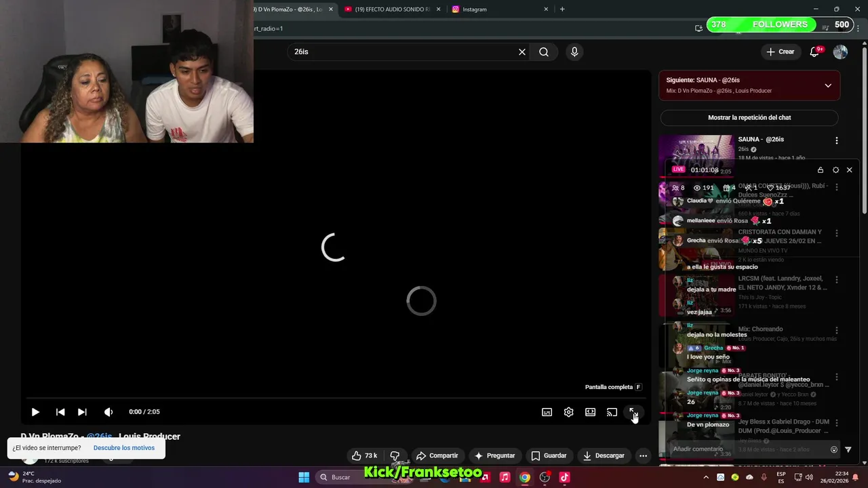Cast video to a device

(x=612, y=412)
